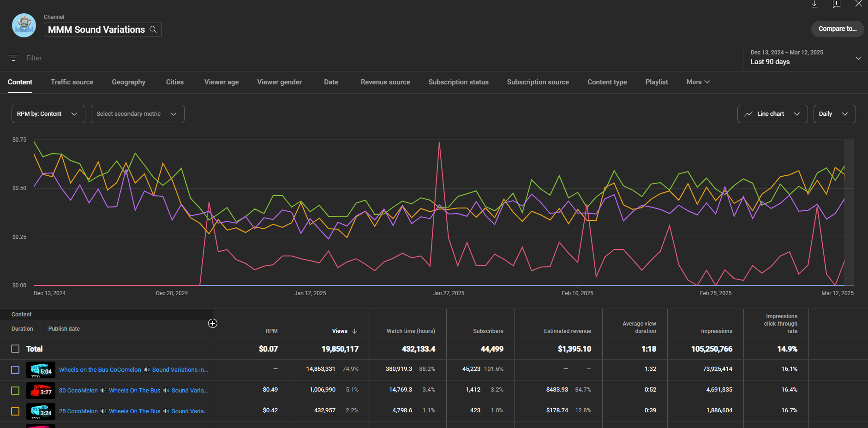Click the Views sort arrow icon
This screenshot has height=428, width=868.
click(x=355, y=331)
